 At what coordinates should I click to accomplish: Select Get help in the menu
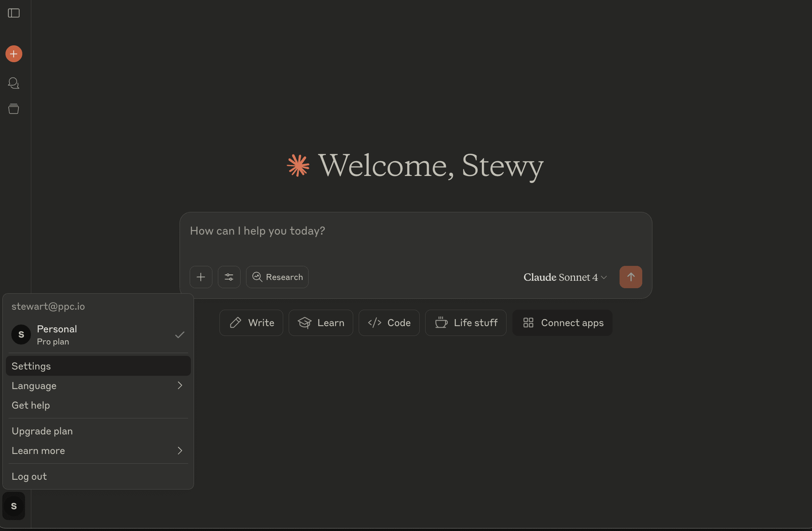[x=98, y=405]
